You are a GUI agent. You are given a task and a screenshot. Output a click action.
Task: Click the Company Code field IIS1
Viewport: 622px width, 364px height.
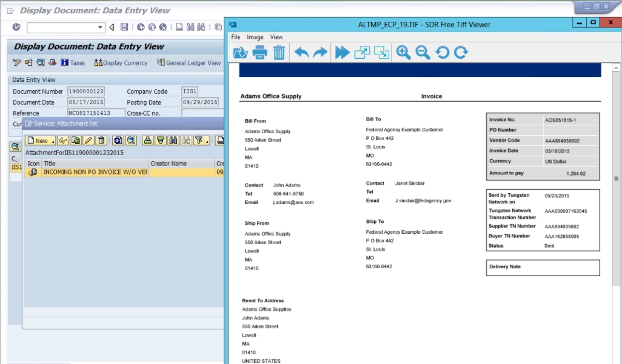(190, 91)
